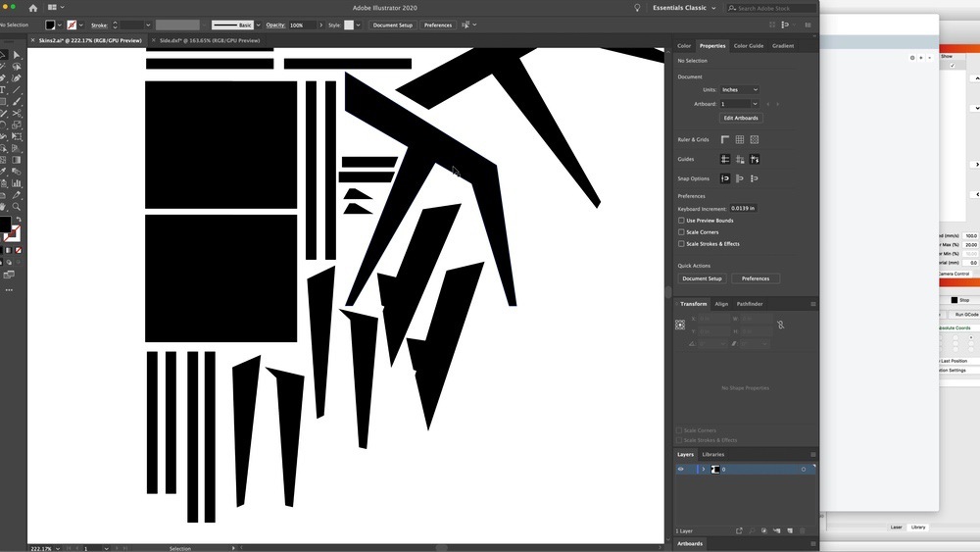Screen dimensions: 980x552
Task: Toggle Lock Guides icon
Action: coord(740,160)
